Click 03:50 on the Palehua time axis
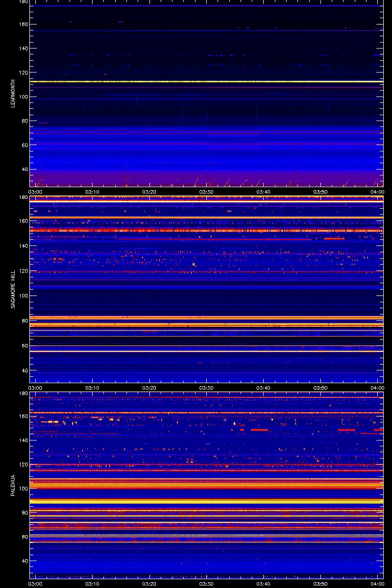This screenshot has width=392, height=588. click(x=320, y=584)
